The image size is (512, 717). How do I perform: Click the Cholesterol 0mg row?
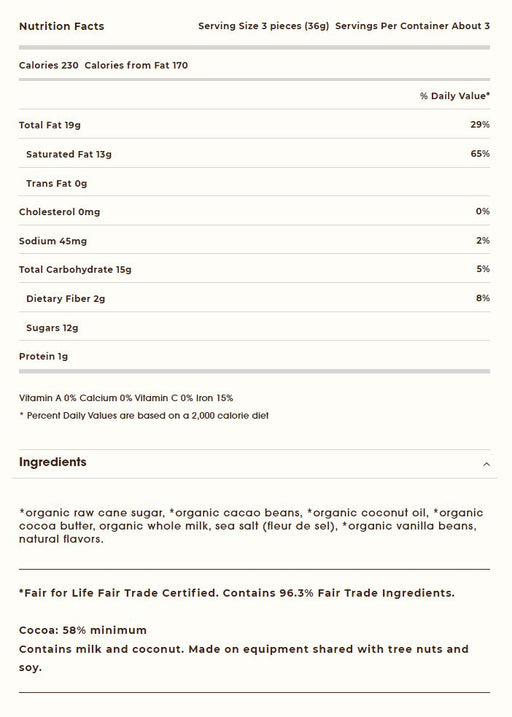click(254, 211)
